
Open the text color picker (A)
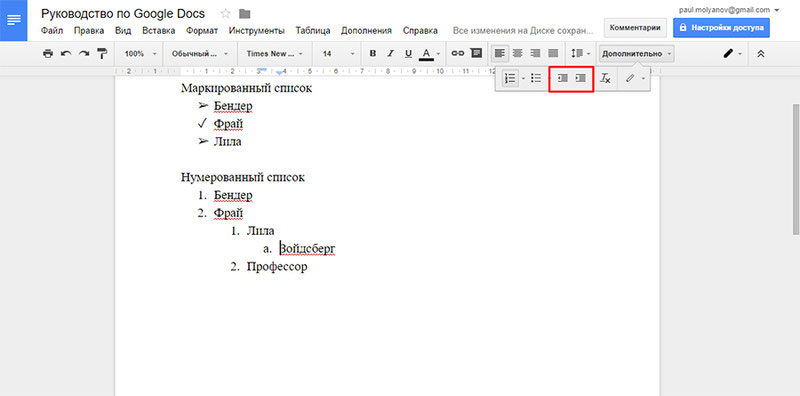[427, 54]
